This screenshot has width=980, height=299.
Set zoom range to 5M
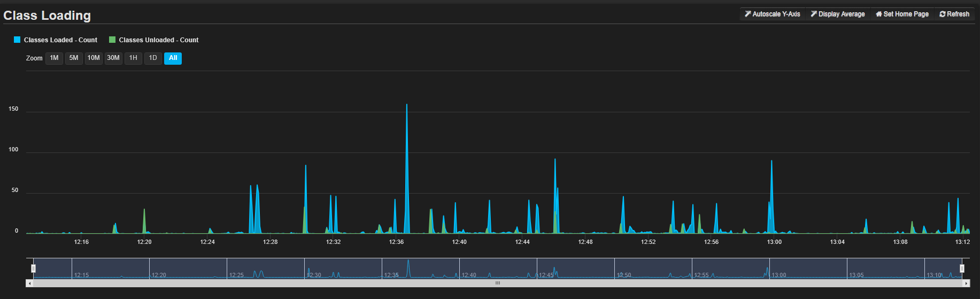point(74,58)
